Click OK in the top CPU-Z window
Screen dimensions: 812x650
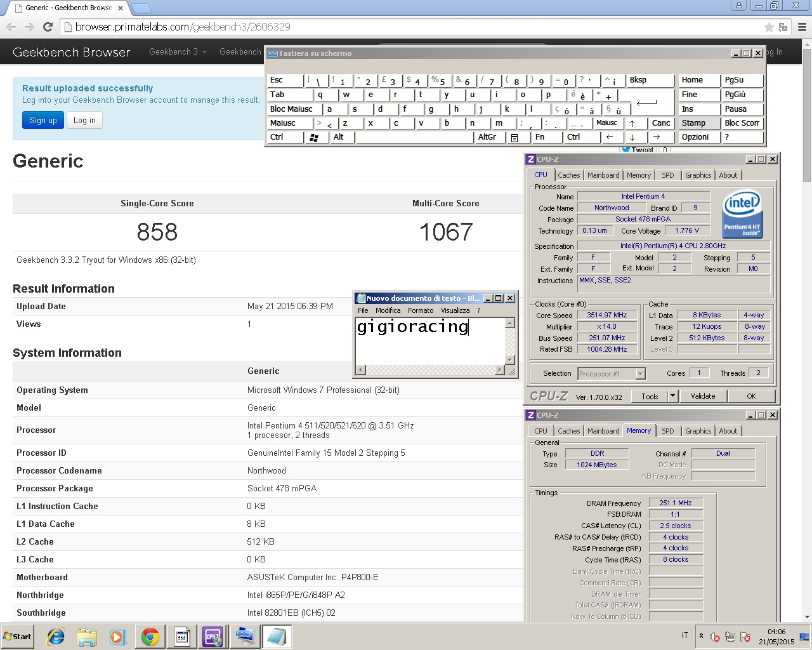point(751,396)
